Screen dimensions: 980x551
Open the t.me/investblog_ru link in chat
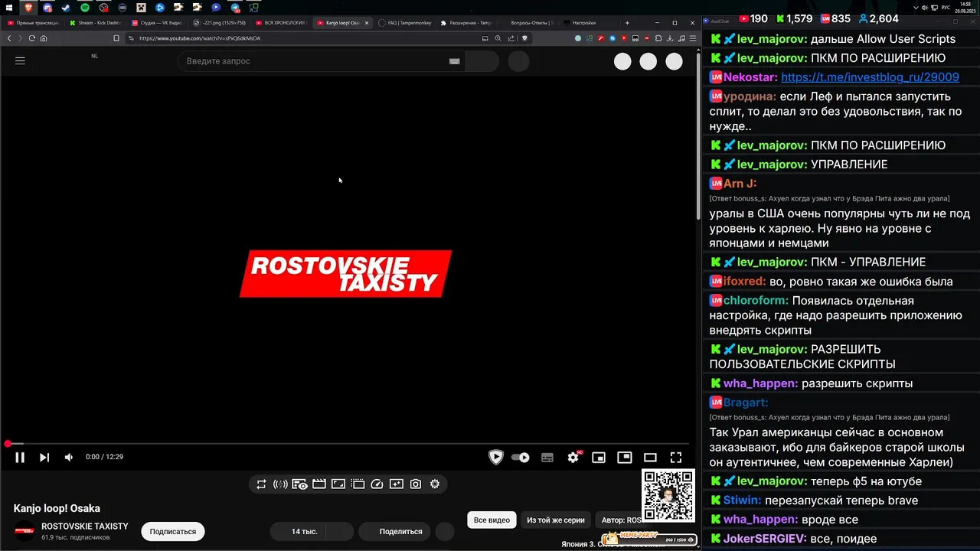[x=870, y=77]
